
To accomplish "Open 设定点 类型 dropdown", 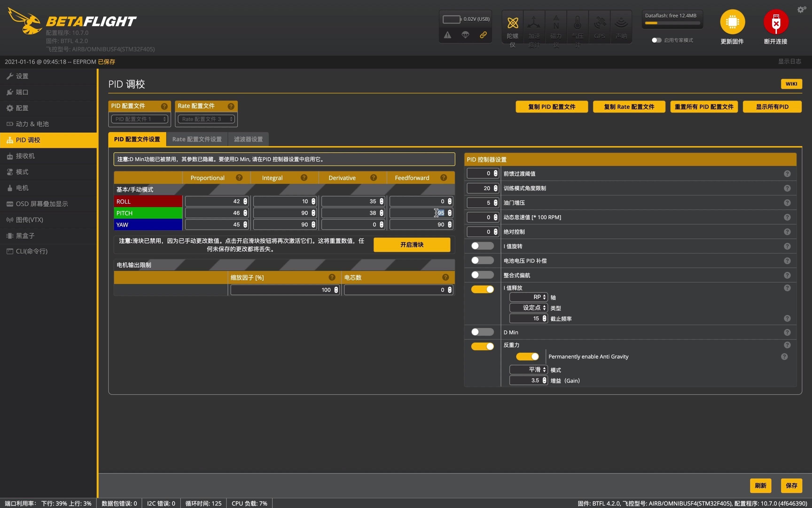I will pos(528,308).
